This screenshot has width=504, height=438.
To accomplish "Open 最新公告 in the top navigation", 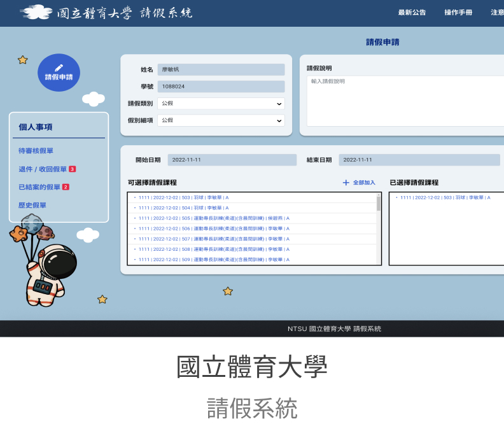I will tap(412, 13).
